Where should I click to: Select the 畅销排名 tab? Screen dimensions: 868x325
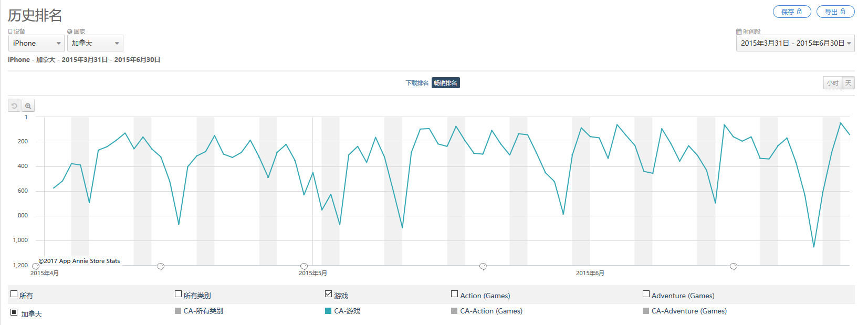point(446,83)
